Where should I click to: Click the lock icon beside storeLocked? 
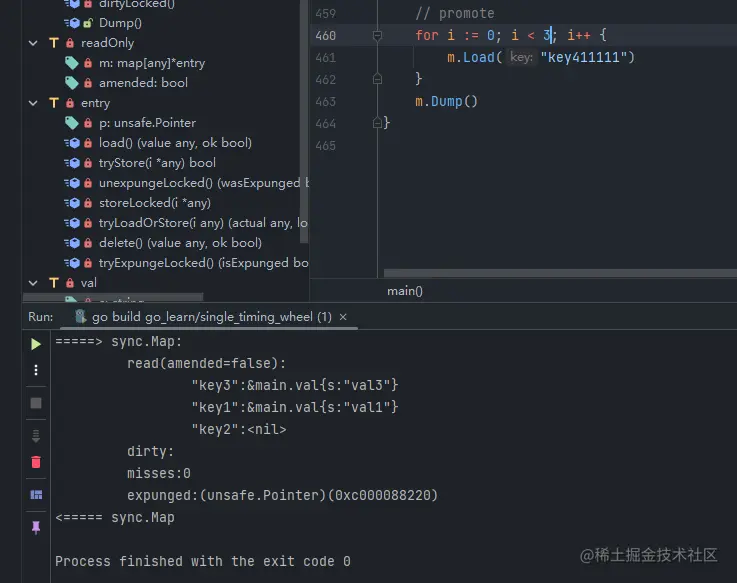click(88, 203)
